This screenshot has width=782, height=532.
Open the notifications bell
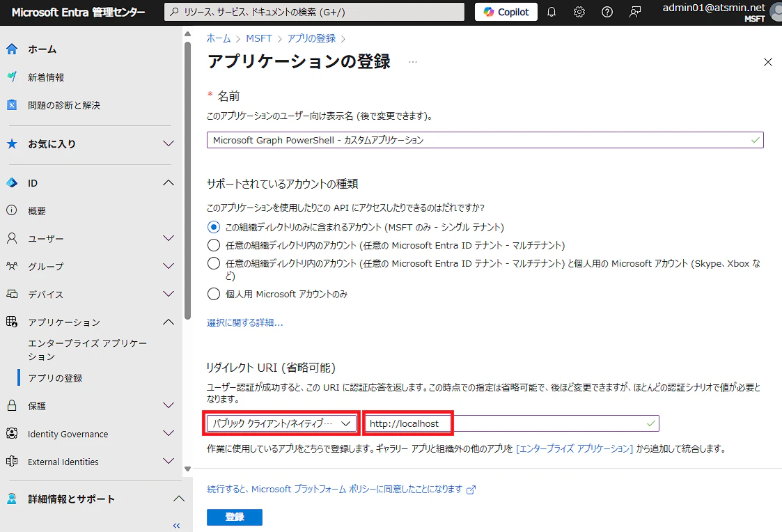click(552, 12)
